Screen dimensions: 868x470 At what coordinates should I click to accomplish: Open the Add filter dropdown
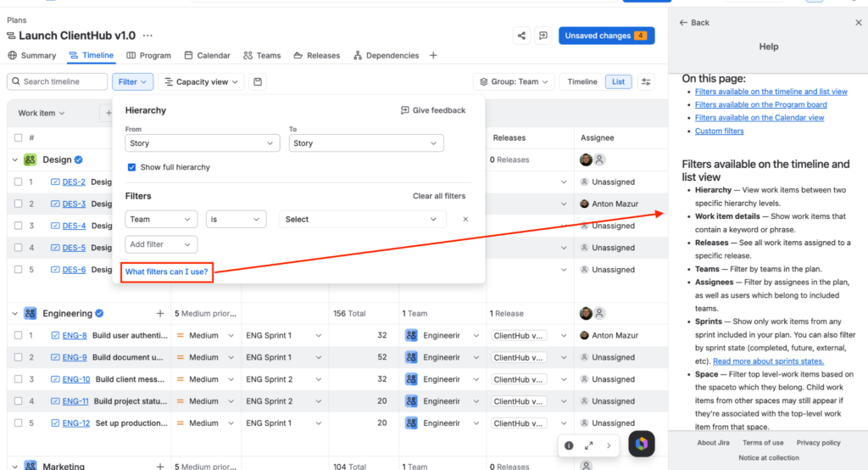[x=160, y=244]
